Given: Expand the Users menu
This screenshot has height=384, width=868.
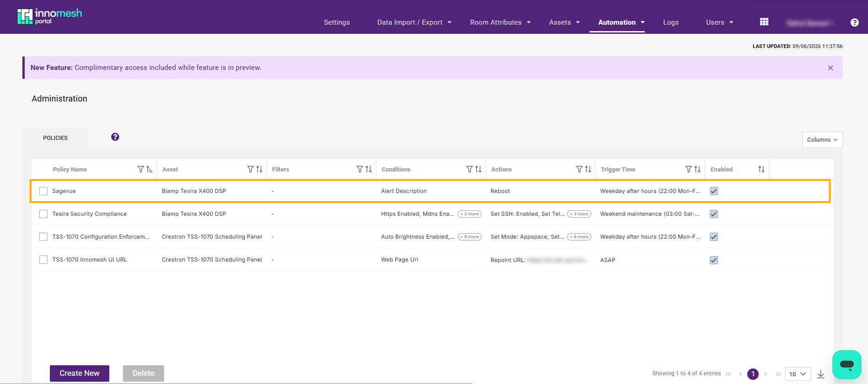Looking at the screenshot, I should tap(719, 22).
